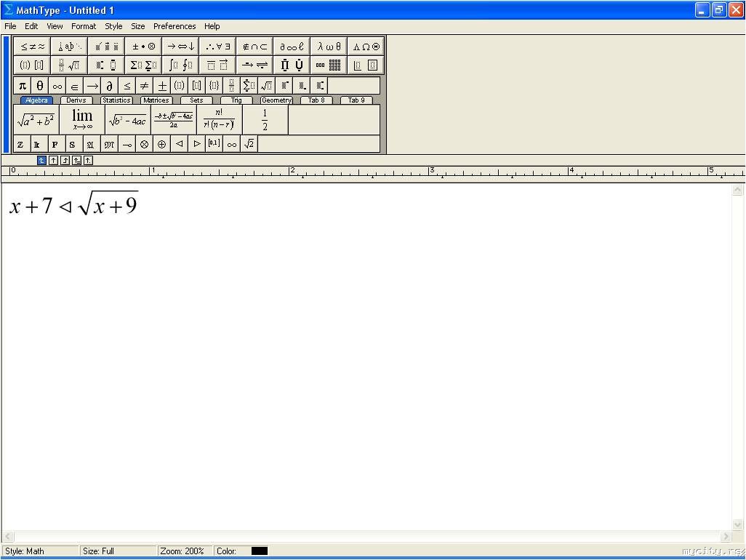Image resolution: width=746 pixels, height=560 pixels.
Task: Switch to the Derivs tab
Action: pos(76,100)
